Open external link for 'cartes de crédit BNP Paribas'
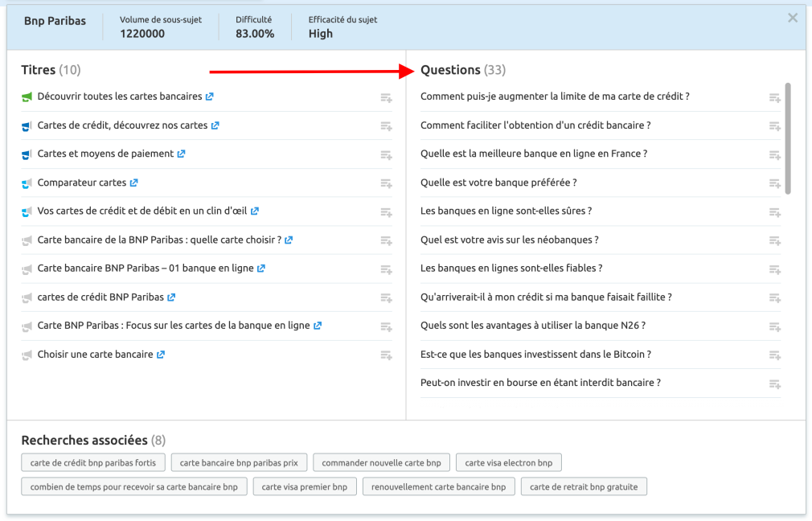The width and height of the screenshot is (812, 521). coord(171,297)
